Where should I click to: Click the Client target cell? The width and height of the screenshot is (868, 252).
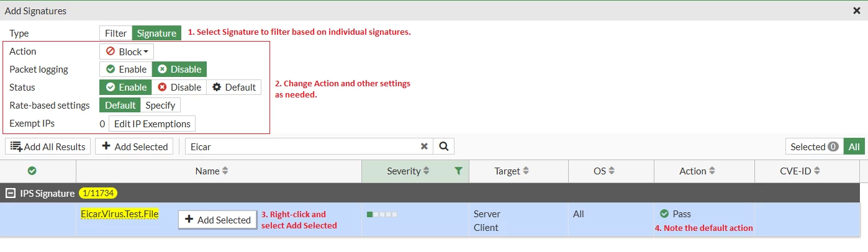point(486,227)
